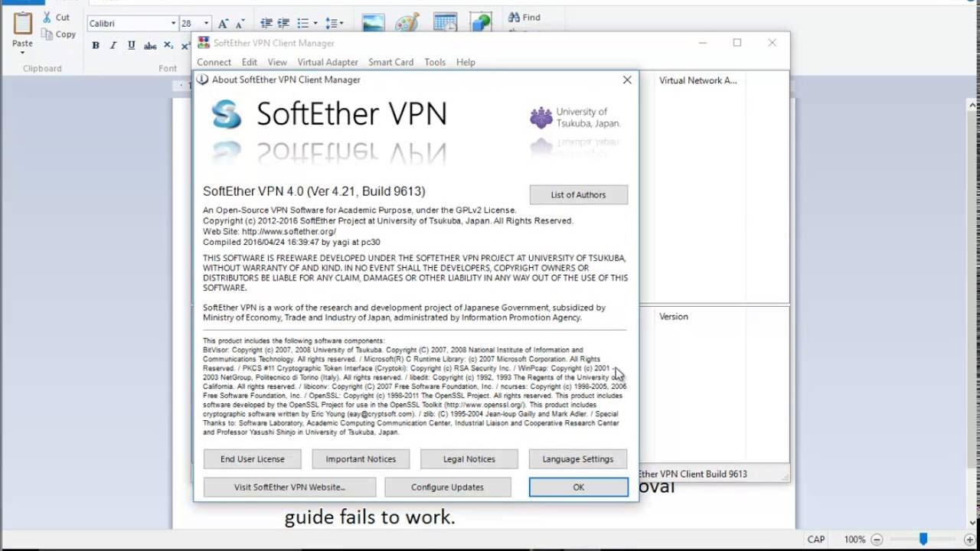980x551 pixels.
Task: Confirm the About dialog with OK
Action: click(x=578, y=487)
